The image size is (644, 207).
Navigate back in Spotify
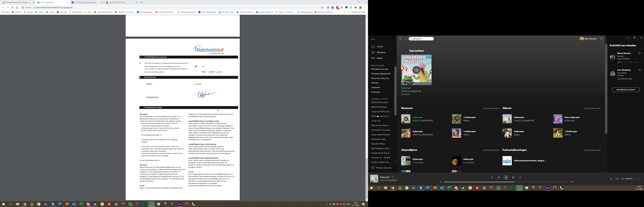(x=400, y=39)
